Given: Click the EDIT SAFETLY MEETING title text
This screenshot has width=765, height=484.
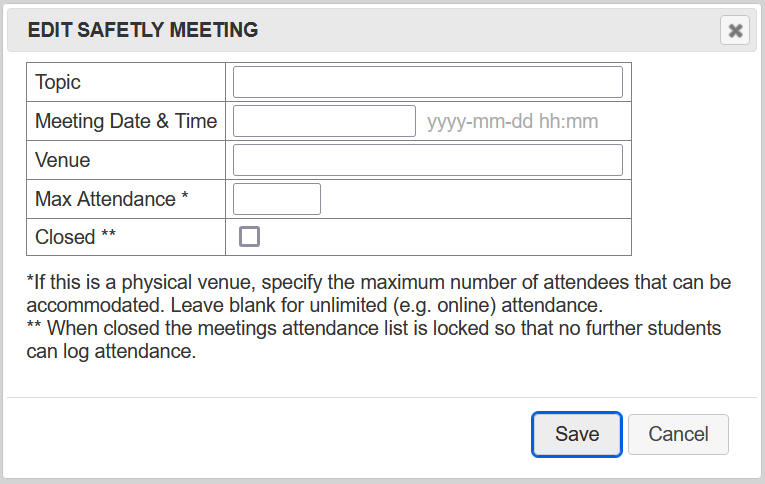Looking at the screenshot, I should point(143,31).
